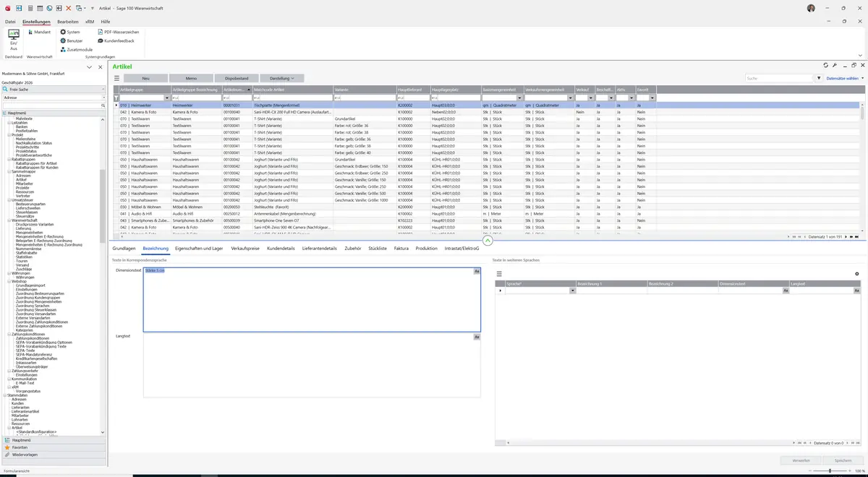Open the Artikel grid hamburger menu

116,78
